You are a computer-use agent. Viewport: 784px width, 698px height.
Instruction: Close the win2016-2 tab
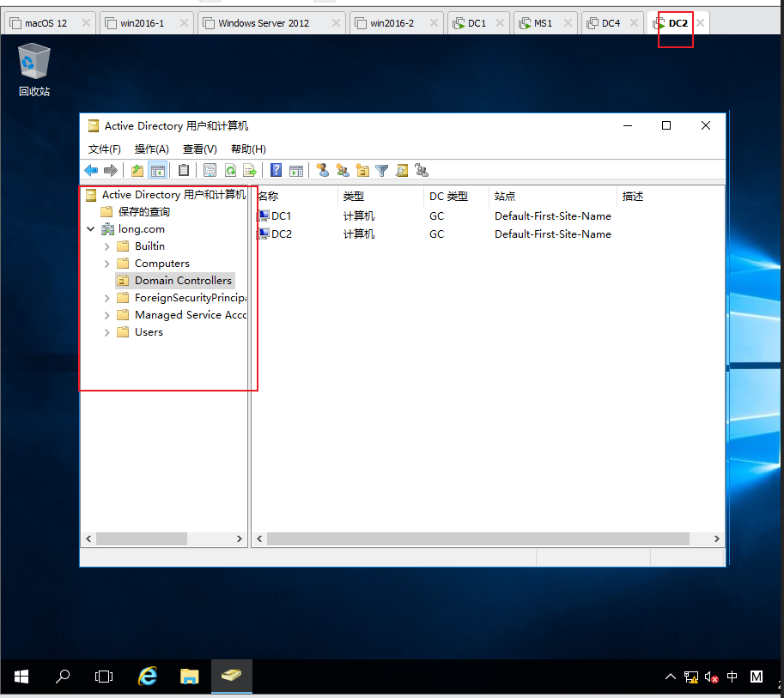(434, 23)
